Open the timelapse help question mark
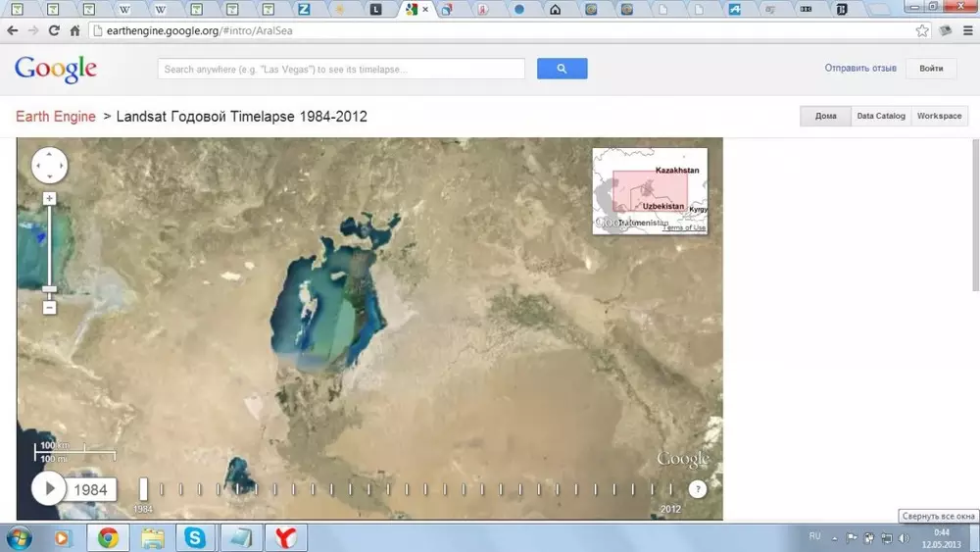Viewport: 980px width, 552px height. [x=698, y=489]
